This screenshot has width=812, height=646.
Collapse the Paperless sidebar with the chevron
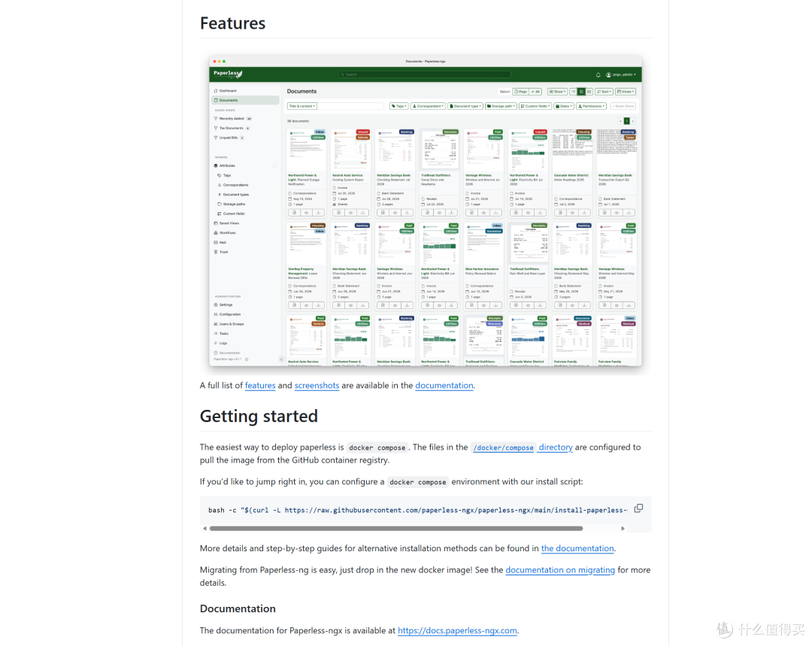pyautogui.click(x=281, y=359)
